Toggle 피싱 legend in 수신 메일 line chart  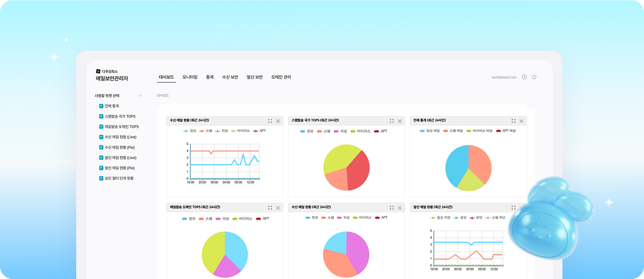coord(221,131)
